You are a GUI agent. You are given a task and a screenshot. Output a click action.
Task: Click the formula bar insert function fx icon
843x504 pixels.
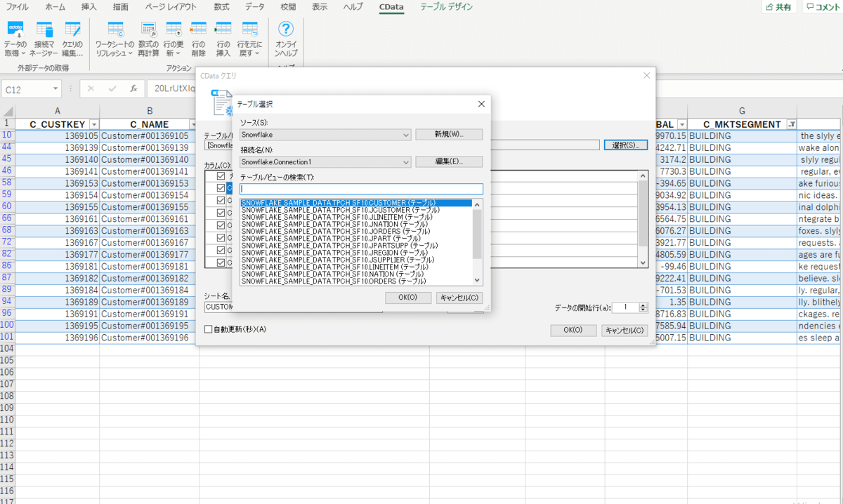[133, 89]
